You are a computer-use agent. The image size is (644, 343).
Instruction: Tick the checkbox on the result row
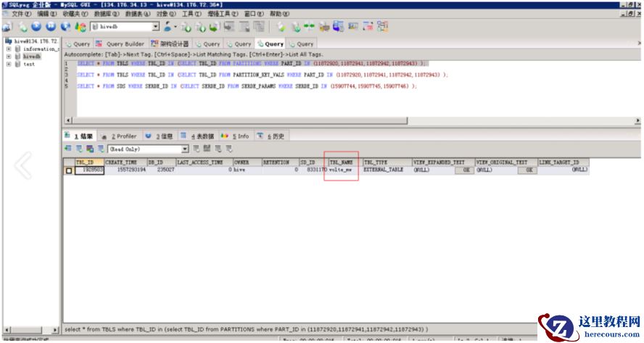[x=69, y=170]
